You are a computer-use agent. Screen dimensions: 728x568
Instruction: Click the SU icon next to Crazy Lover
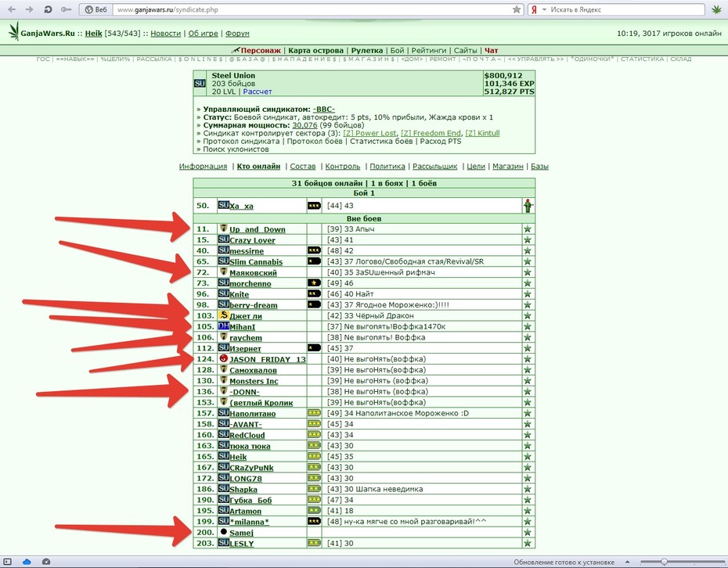tap(224, 239)
